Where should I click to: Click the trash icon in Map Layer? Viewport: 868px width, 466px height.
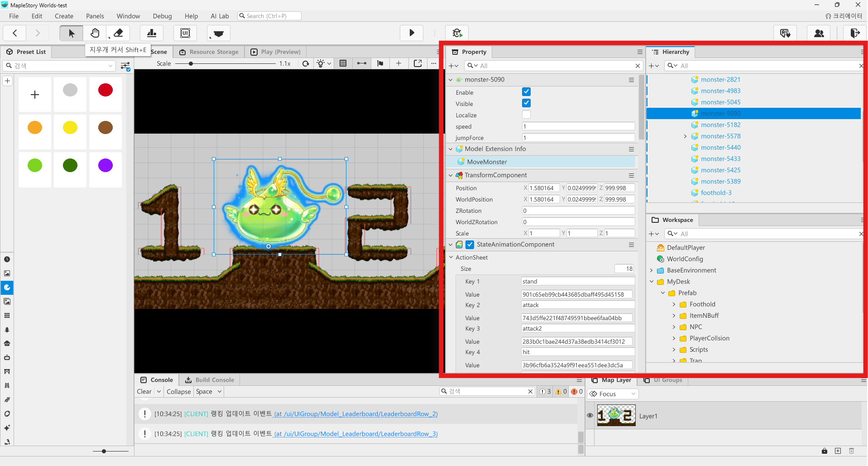(x=851, y=451)
